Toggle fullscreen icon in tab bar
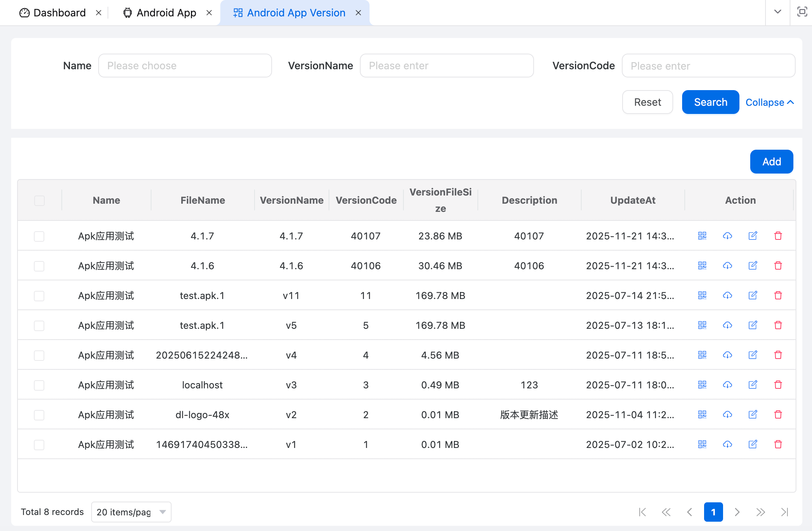Viewport: 812px width, 531px height. tap(802, 12)
